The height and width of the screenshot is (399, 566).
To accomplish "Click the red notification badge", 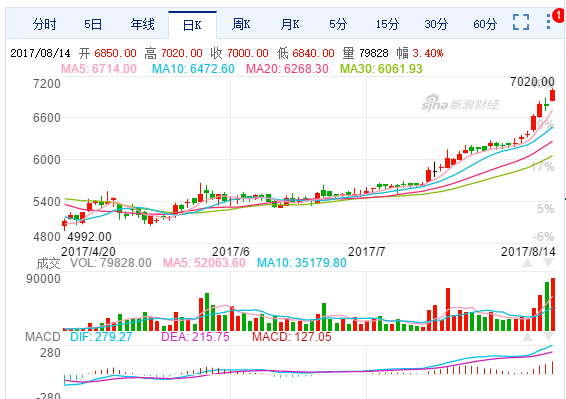I will [559, 15].
